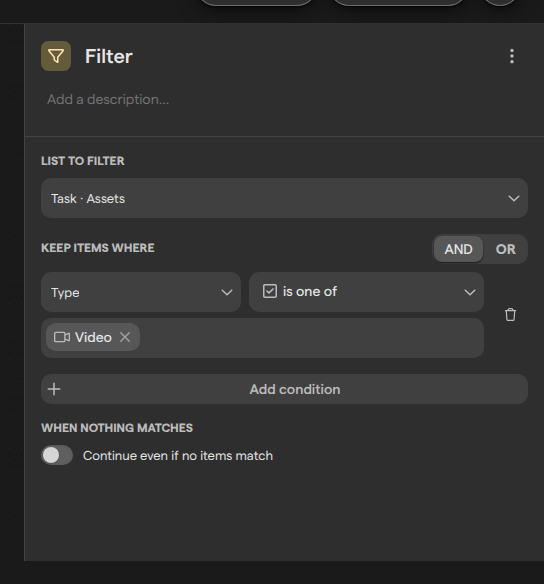Click the Add condition button
Screen dimensions: 544x584
coord(284,389)
